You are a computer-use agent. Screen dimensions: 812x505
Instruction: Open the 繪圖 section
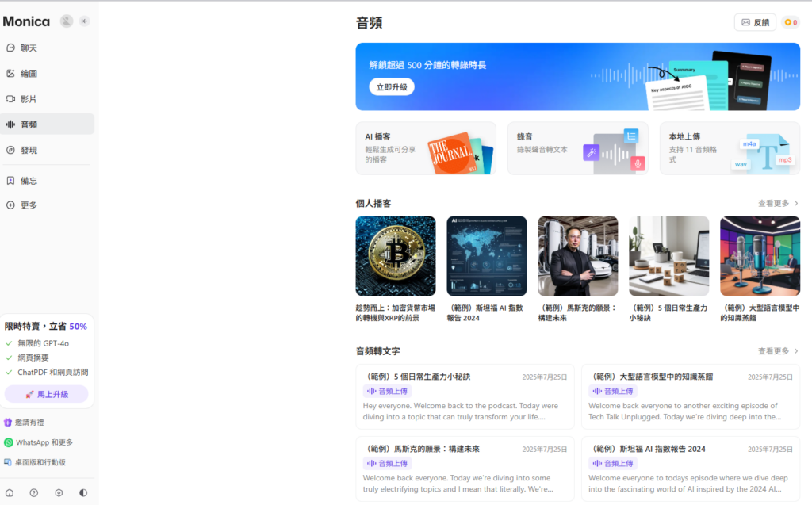pos(47,74)
